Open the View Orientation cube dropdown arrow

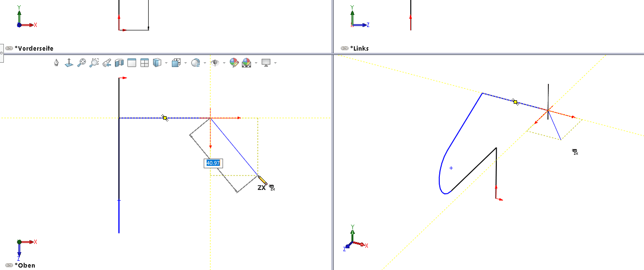[166, 63]
